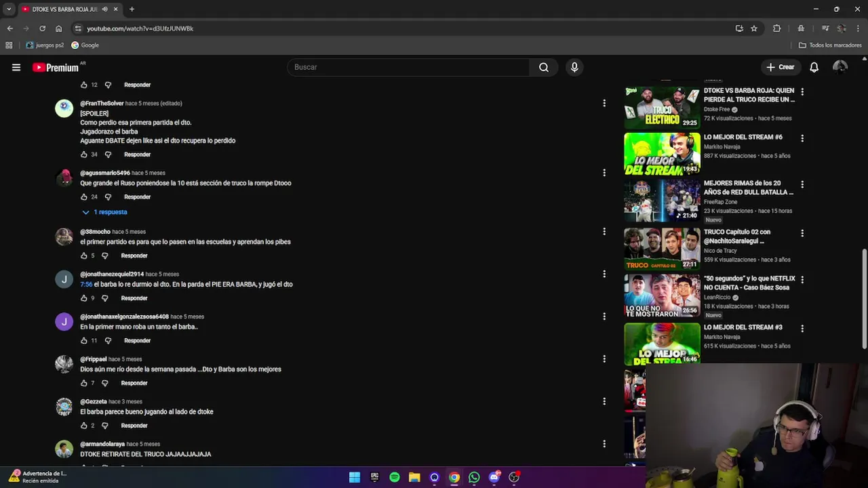The width and height of the screenshot is (868, 488).
Task: Open the juegos ps2 bookmark
Action: coord(45,45)
